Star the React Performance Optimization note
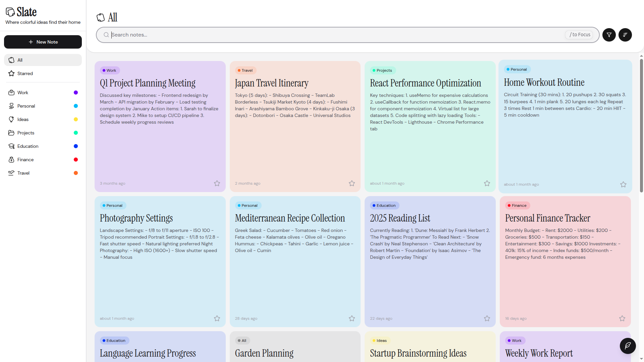The width and height of the screenshot is (644, 362). [487, 183]
